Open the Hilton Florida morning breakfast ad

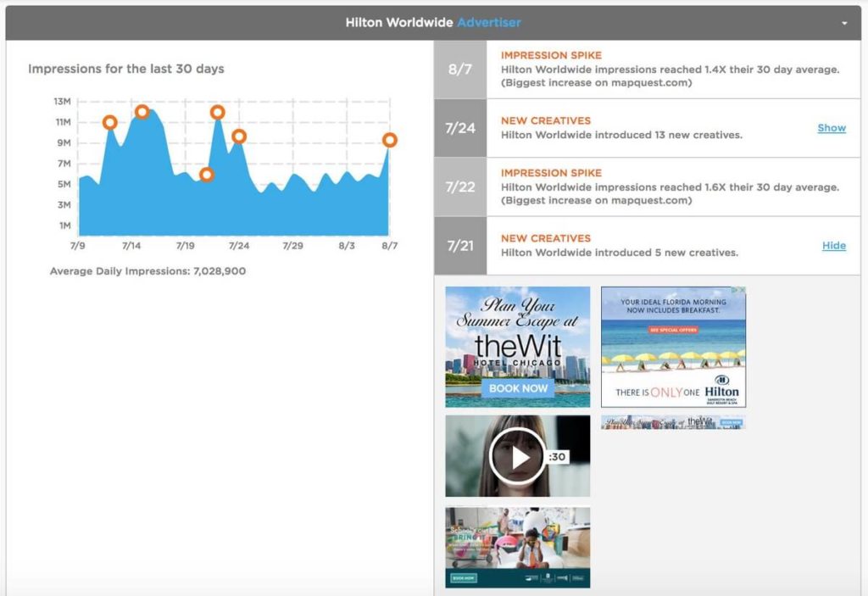pyautogui.click(x=673, y=347)
